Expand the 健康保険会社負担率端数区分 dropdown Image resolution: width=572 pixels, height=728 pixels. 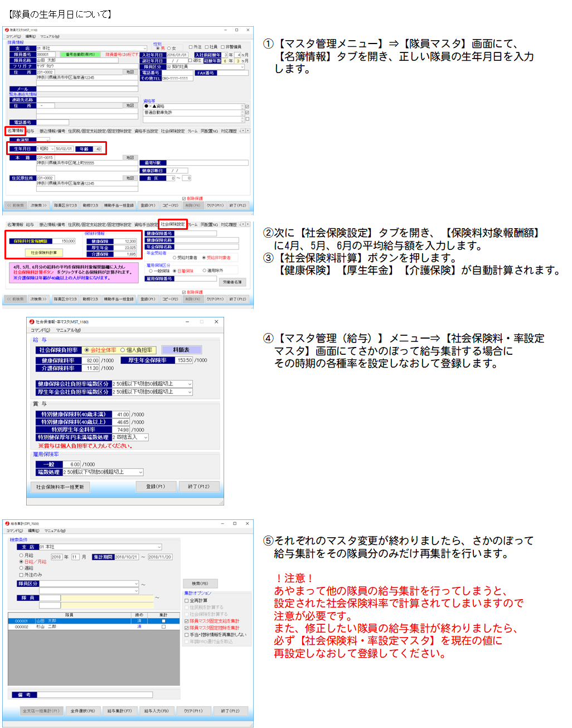190,384
